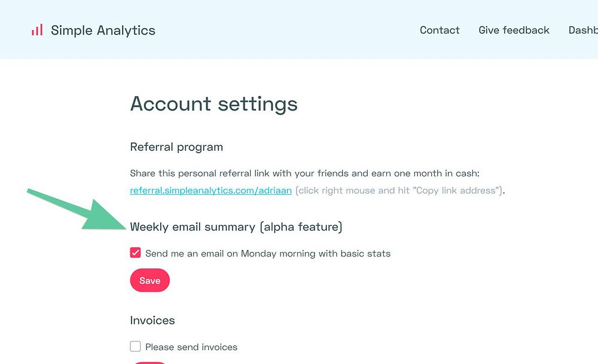The width and height of the screenshot is (598, 364).
Task: Enable the Please send invoices checkbox
Action: tap(136, 347)
